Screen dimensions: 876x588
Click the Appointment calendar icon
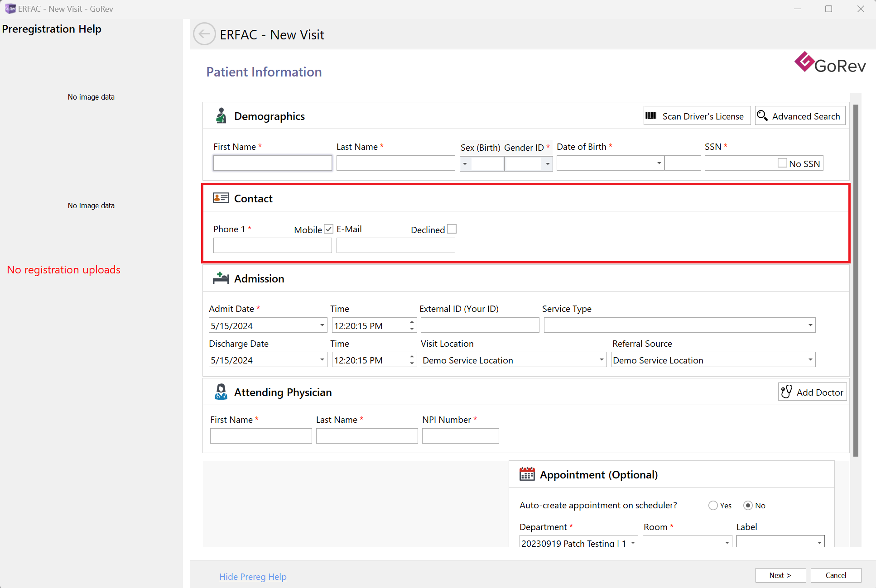[526, 474]
